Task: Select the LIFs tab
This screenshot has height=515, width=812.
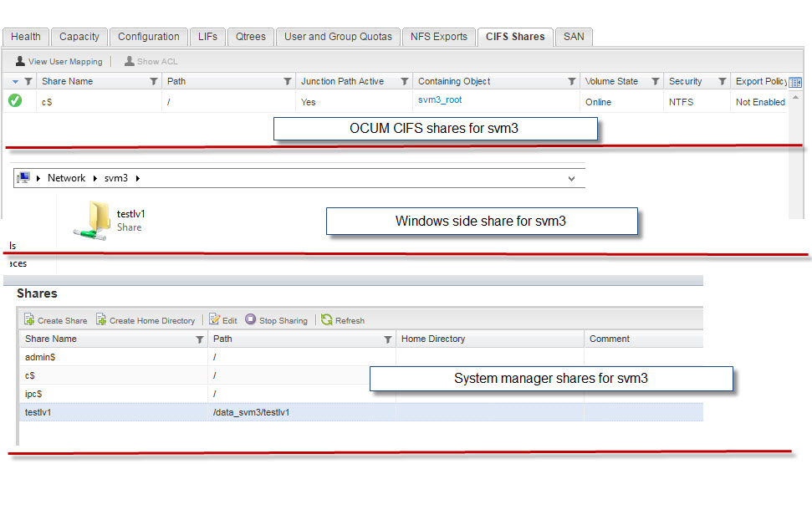Action: (207, 37)
